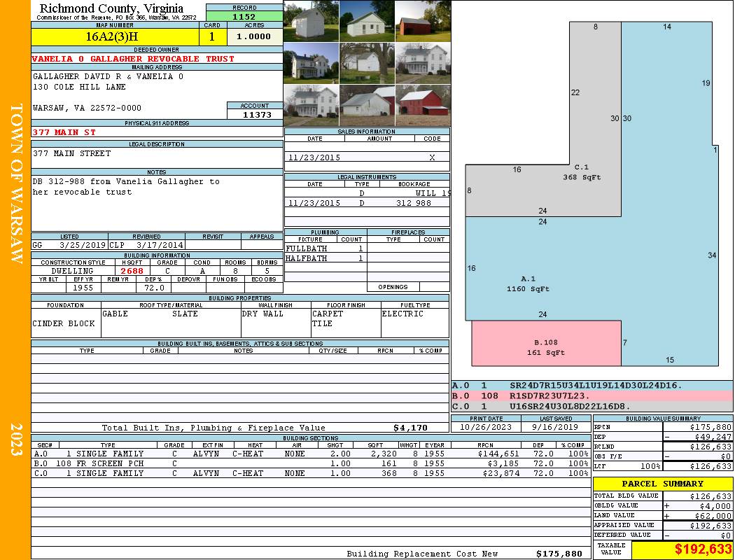This screenshot has height=560, width=735.
Task: Click the land value $62,000
Action: pos(713,516)
